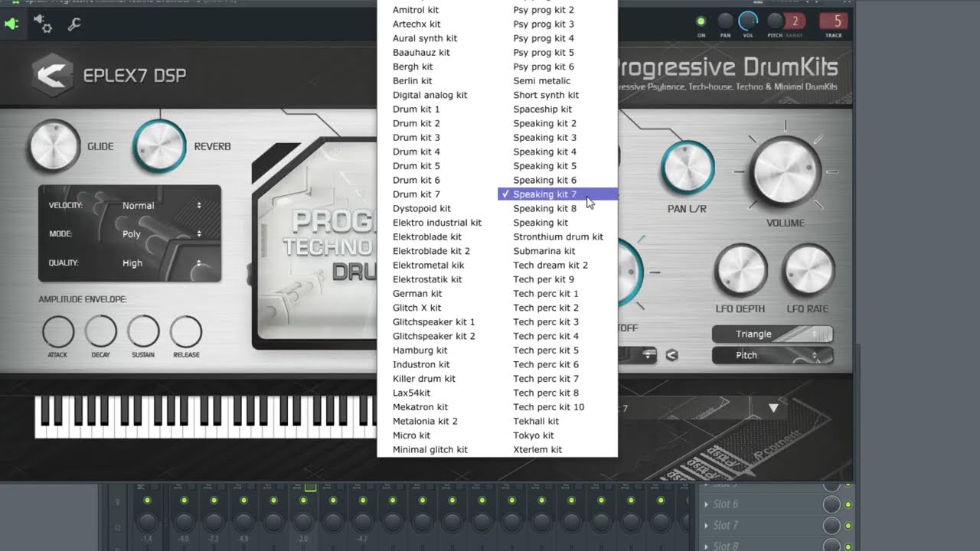980x551 pixels.
Task: Select checked Speaking kit 7 preset
Action: tap(557, 194)
